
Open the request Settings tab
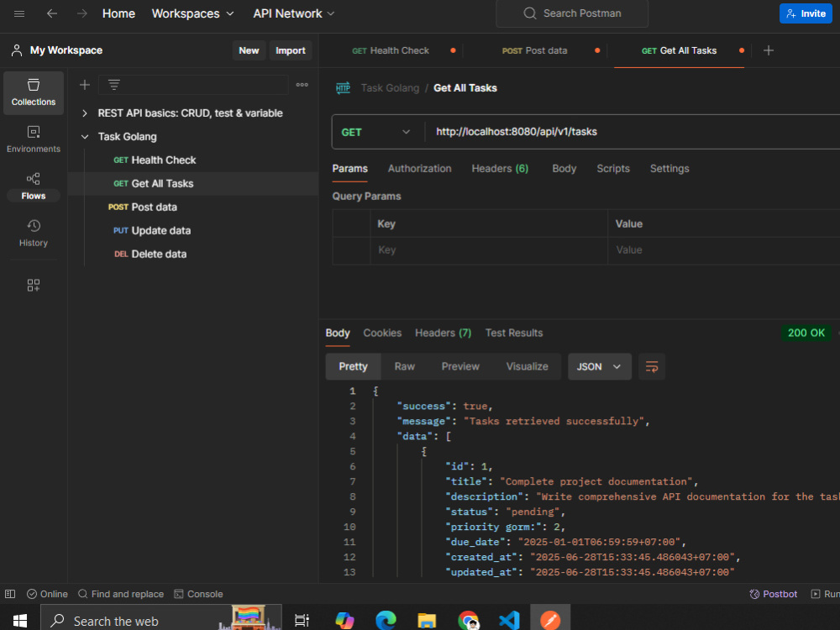[x=669, y=168]
